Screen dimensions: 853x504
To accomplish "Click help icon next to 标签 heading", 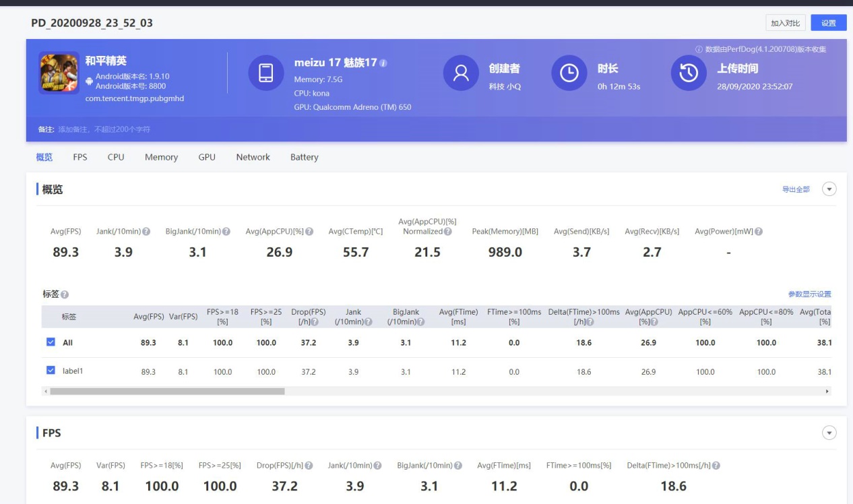I will pyautogui.click(x=65, y=294).
